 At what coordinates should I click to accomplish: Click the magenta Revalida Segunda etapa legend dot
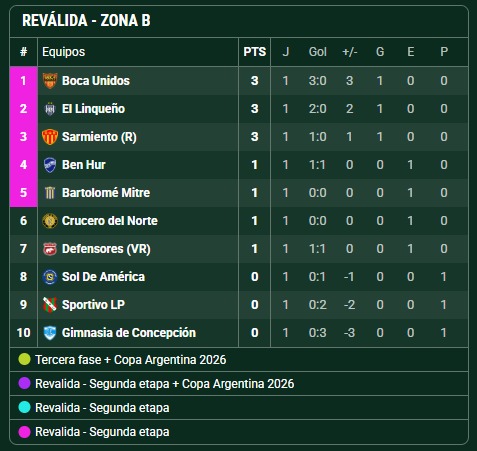click(x=24, y=432)
